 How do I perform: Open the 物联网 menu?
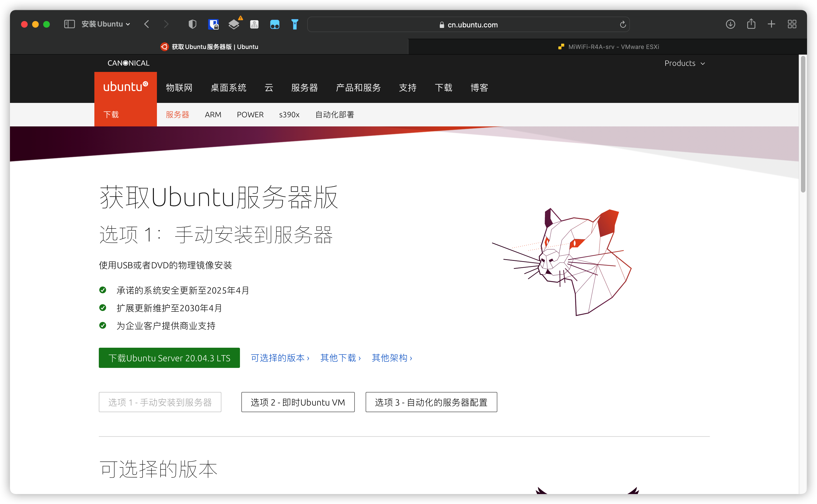tap(179, 88)
